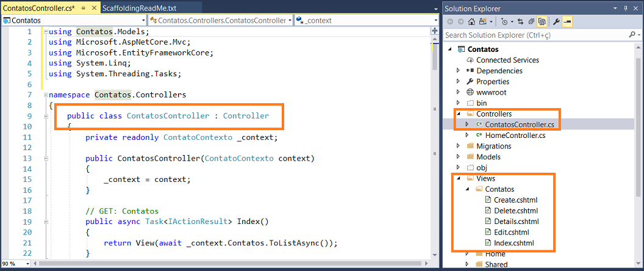Collapse the Contatos subfolder under Views

[467, 189]
